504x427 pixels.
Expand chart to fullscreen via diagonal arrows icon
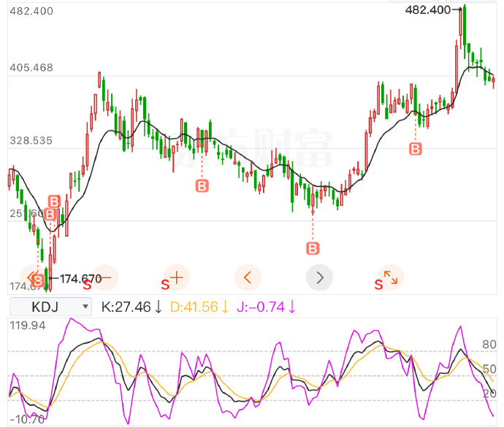(x=392, y=277)
